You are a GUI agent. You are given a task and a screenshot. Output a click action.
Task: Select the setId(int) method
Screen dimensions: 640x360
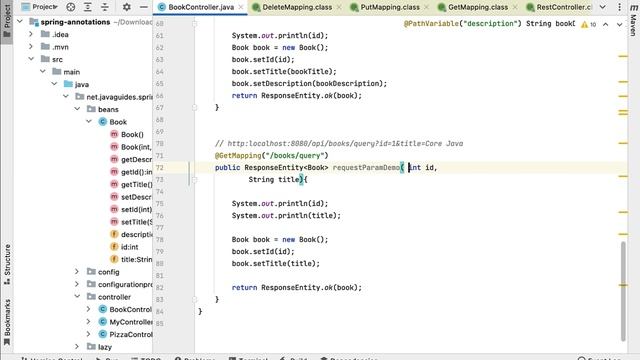pyautogui.click(x=136, y=209)
